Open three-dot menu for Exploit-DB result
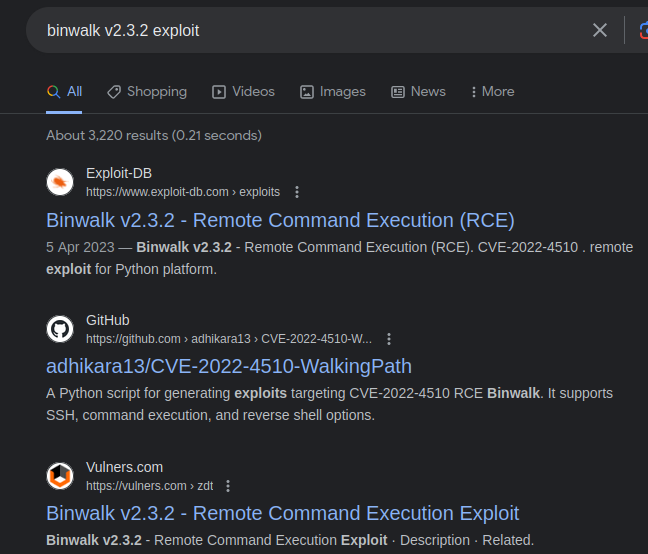Screen dimensions: 648x554 coord(297,192)
